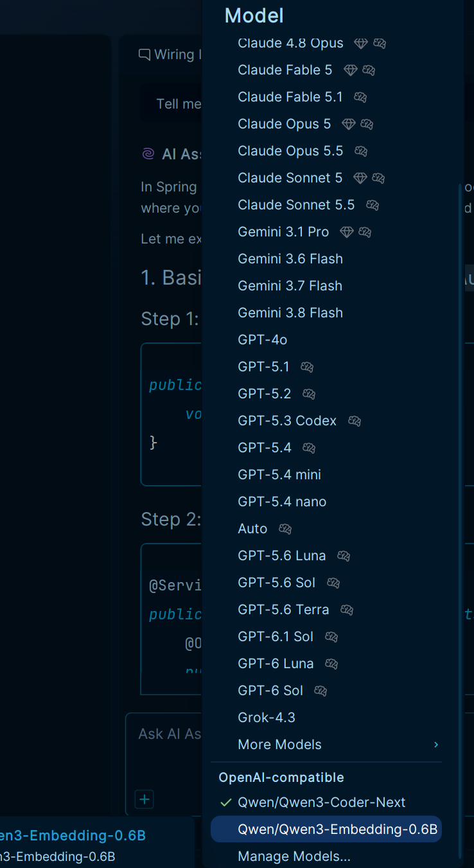474x868 pixels.
Task: Click the AI Assistant spiral icon in chat
Action: click(x=148, y=154)
